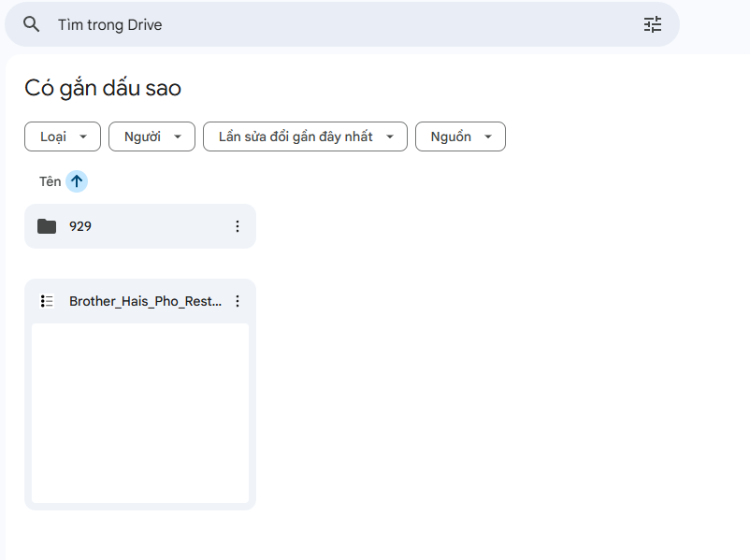750x560 pixels.
Task: Select the Brother_Hais_Pho_Rest file name
Action: click(145, 301)
